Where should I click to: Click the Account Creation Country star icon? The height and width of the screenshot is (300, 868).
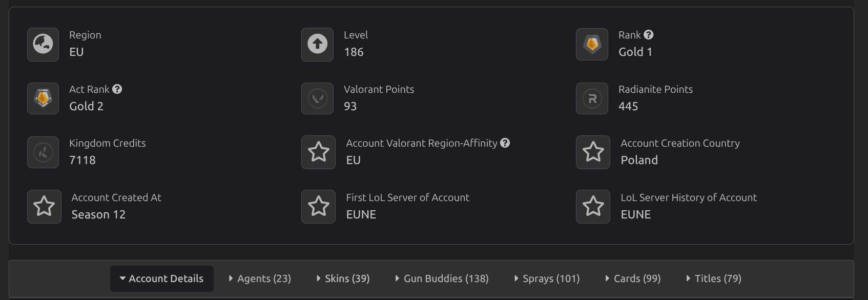(593, 152)
